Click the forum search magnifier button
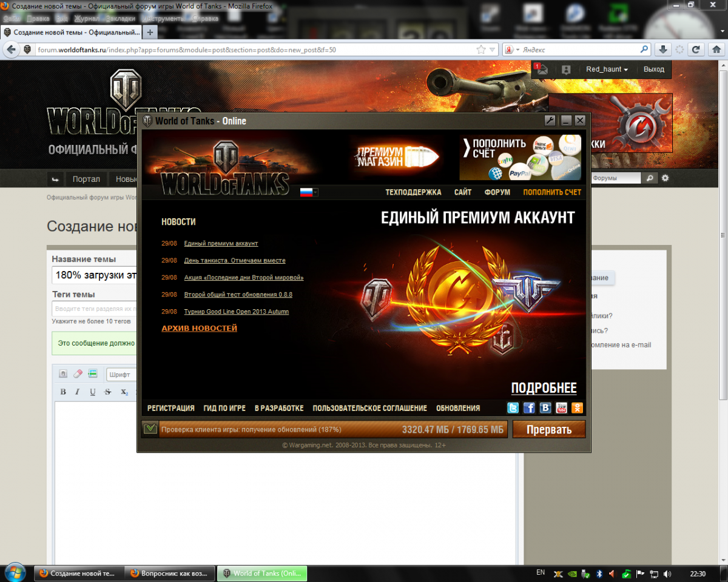Screen dimensions: 728x582 (649, 178)
